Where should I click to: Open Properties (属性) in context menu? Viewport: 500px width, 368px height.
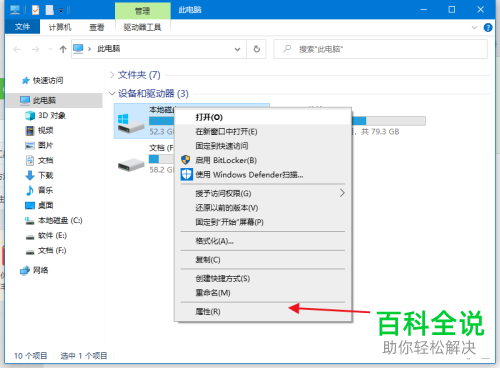263,312
